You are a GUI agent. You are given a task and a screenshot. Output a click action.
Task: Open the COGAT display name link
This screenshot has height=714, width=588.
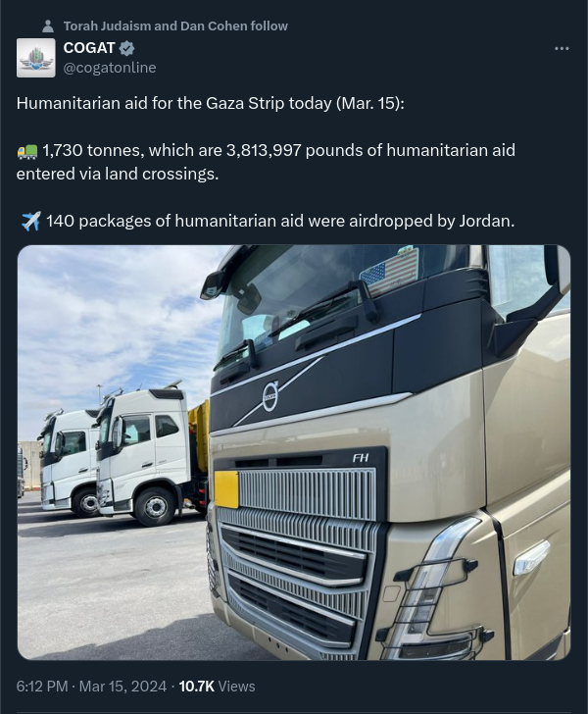tap(89, 48)
